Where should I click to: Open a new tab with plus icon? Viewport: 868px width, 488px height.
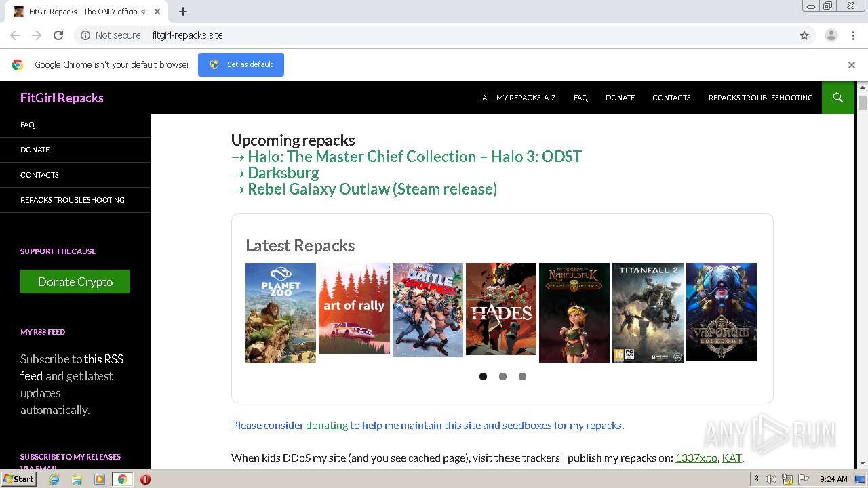coord(183,12)
